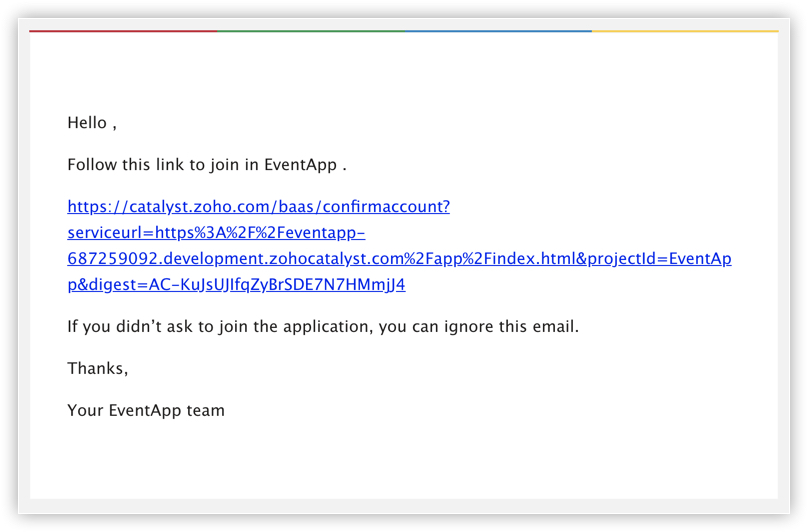Image resolution: width=808 pixels, height=532 pixels.
Task: Click "https://" at the start of the link
Action: point(96,207)
